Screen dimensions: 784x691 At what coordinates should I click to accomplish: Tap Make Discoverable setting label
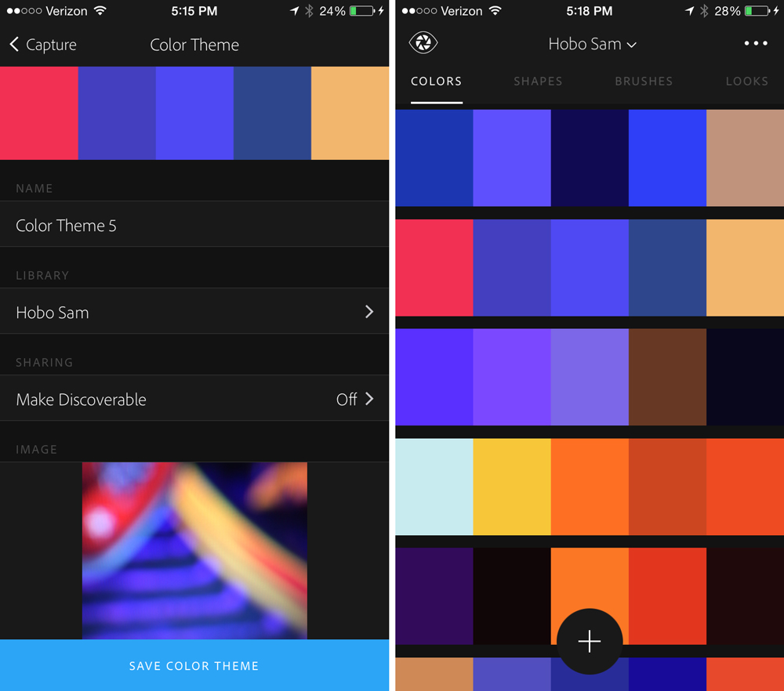[x=81, y=400]
